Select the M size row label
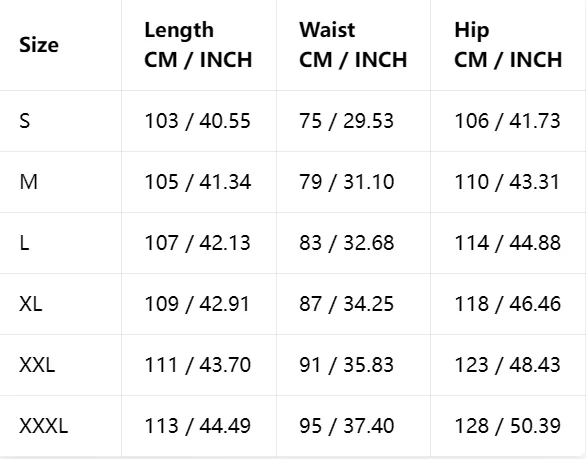The height and width of the screenshot is (459, 586). (x=28, y=182)
